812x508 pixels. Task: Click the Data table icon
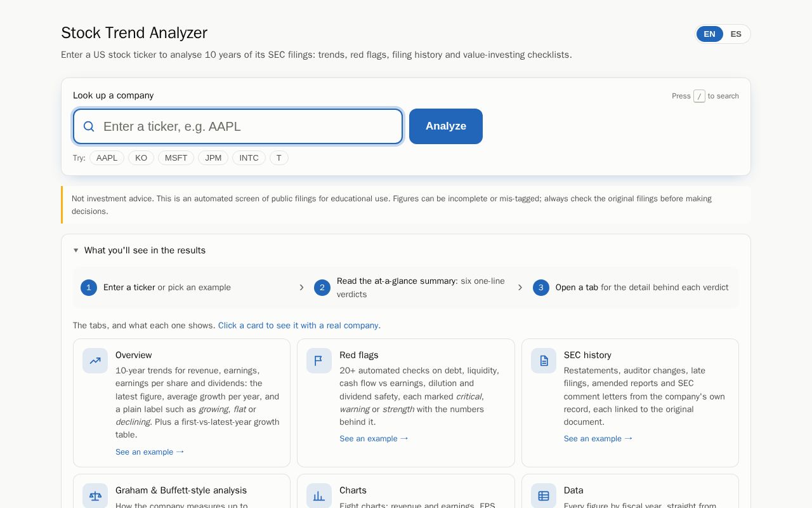pos(544,496)
